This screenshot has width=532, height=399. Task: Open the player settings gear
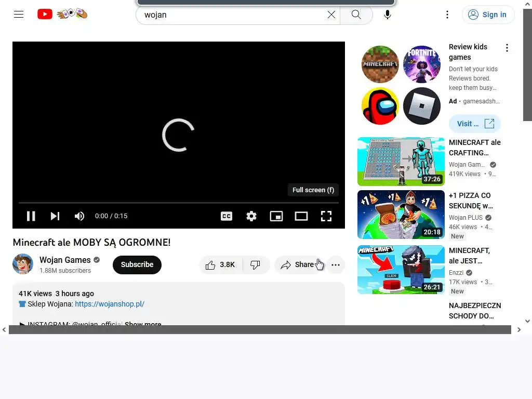[x=251, y=216]
